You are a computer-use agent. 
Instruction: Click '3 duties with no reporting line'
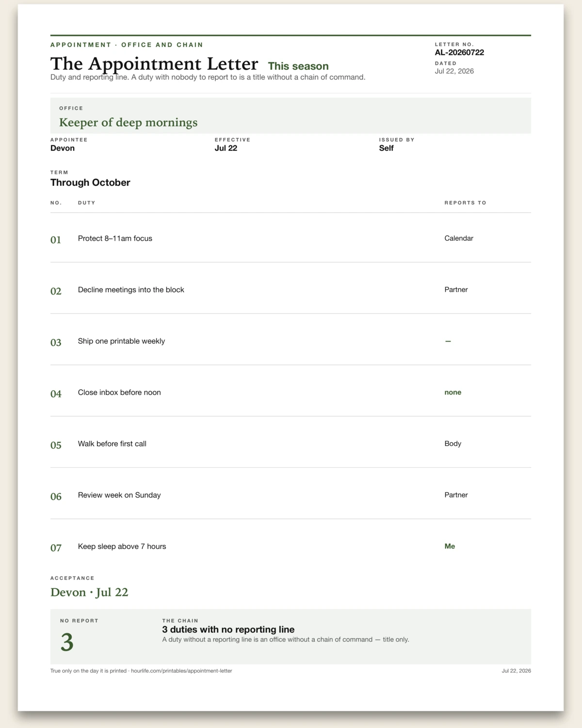pos(228,629)
